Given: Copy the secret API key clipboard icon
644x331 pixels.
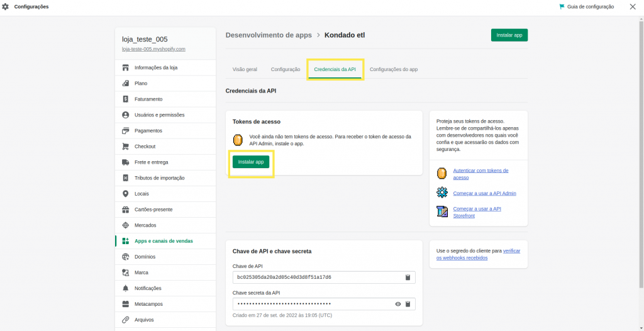Looking at the screenshot, I should tap(408, 305).
